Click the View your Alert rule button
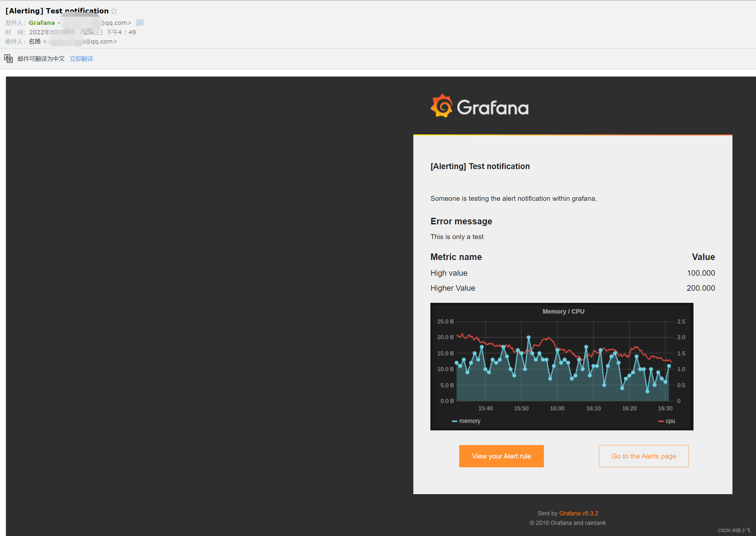This screenshot has height=536, width=756. tap(501, 456)
